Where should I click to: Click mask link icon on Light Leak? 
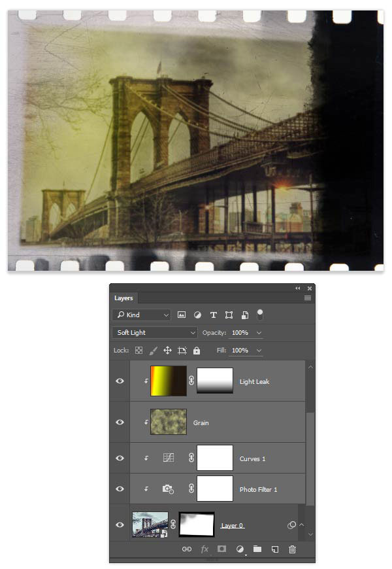point(191,381)
